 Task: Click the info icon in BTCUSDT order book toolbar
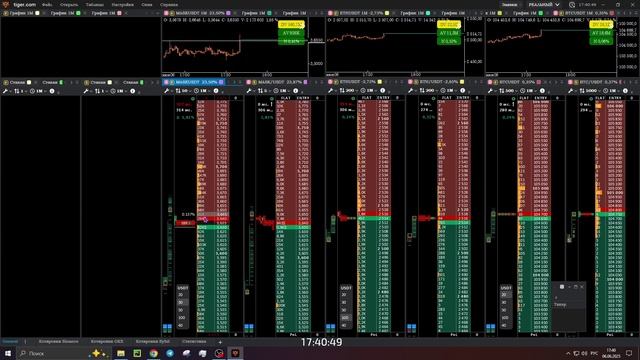(x=542, y=91)
